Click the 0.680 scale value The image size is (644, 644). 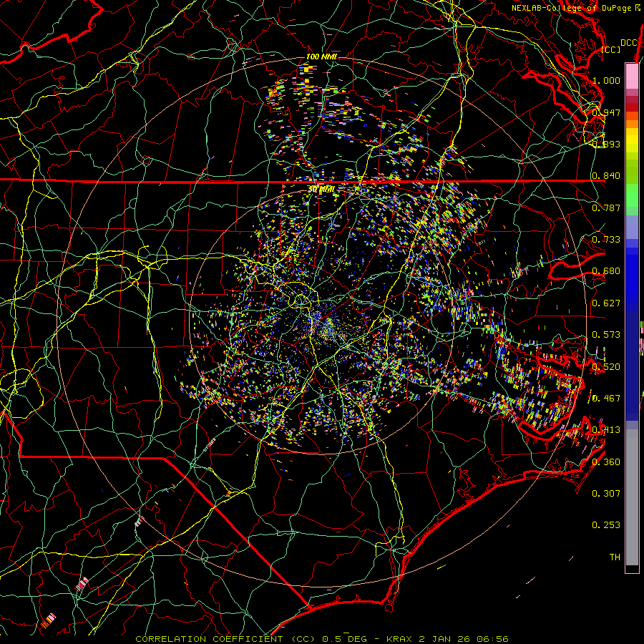pos(606,271)
